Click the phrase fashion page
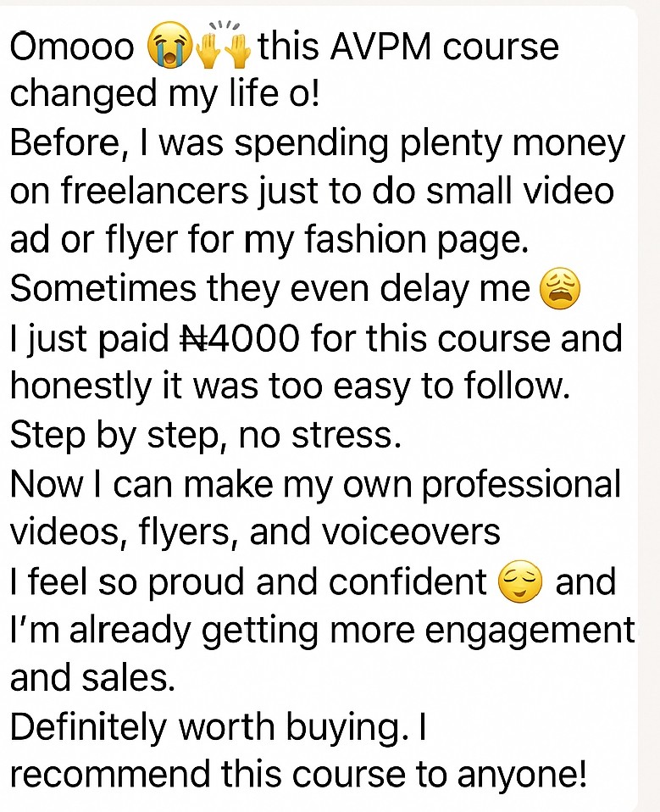Screen dimensions: 660x812 416,242
